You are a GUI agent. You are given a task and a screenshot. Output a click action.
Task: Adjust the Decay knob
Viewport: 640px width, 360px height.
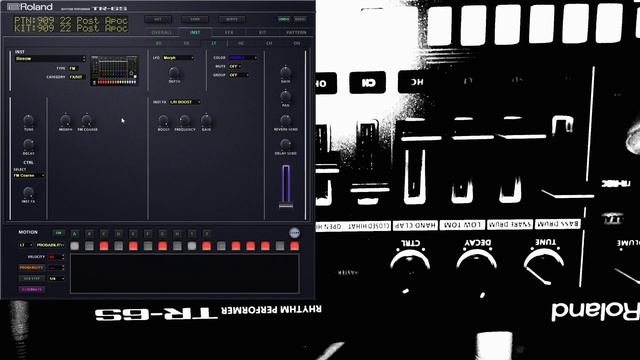[x=28, y=144]
